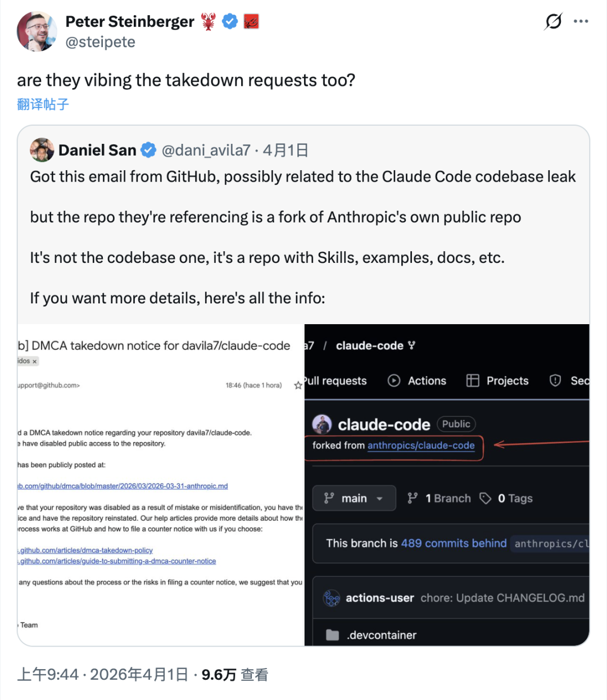Image resolution: width=607 pixels, height=700 pixels.
Task: Open the Projects tab in GitHub
Action: pyautogui.click(x=497, y=381)
